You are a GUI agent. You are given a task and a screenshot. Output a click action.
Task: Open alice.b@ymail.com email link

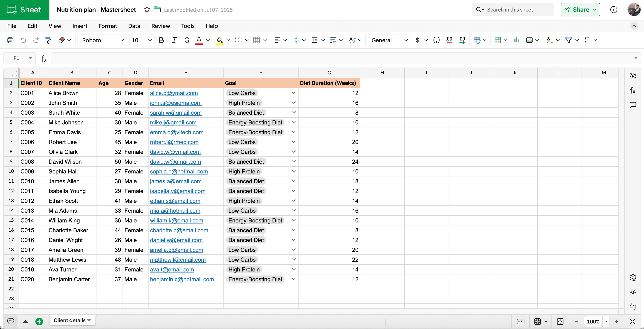click(x=174, y=93)
